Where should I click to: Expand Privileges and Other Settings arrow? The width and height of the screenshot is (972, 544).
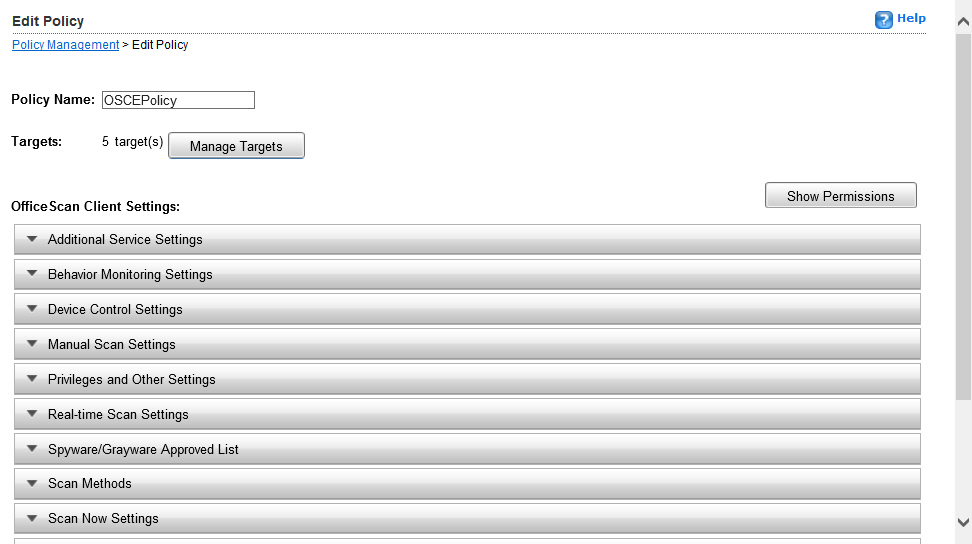[32, 379]
